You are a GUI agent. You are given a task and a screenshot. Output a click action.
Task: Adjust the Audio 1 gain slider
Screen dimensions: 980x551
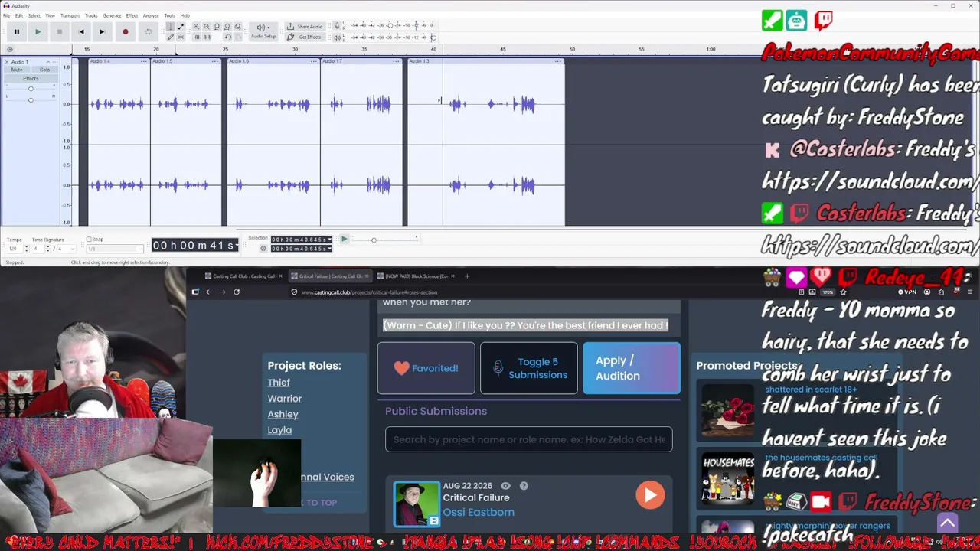pyautogui.click(x=31, y=89)
